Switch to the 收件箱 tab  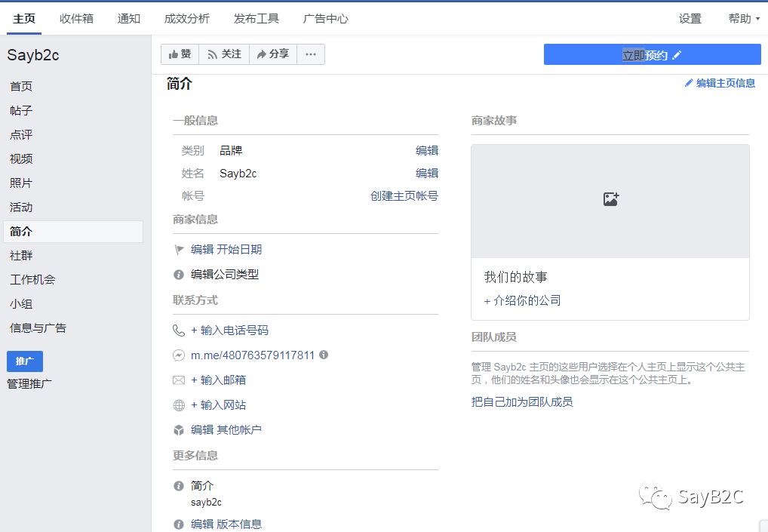point(76,19)
